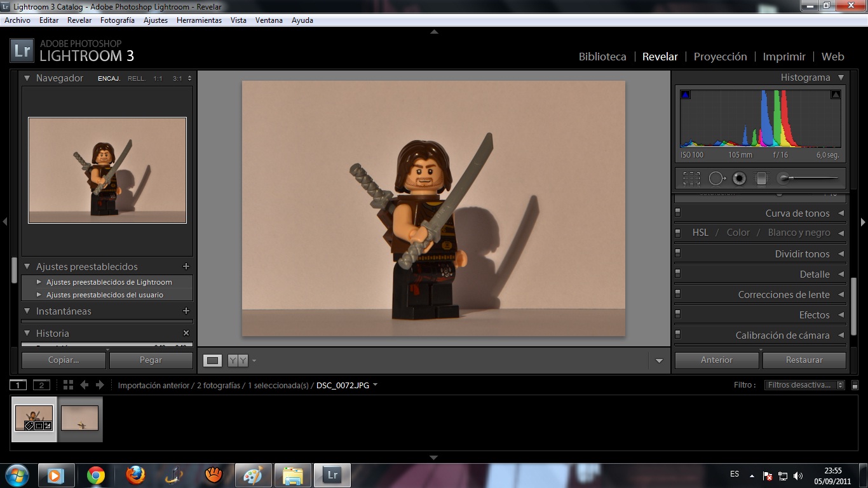Toggle Correcciones de lente panel switch
Screen dimensions: 868x488
click(677, 294)
